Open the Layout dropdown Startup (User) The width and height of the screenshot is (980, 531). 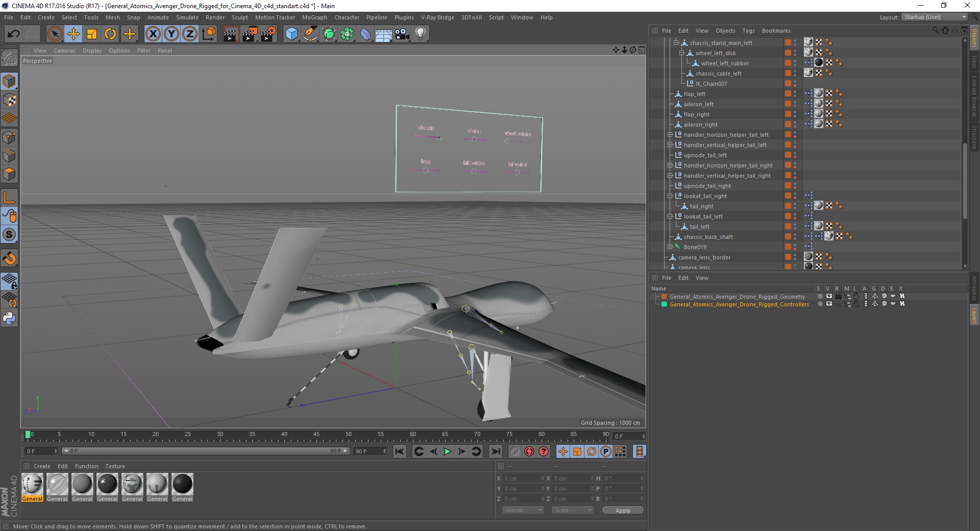(935, 17)
